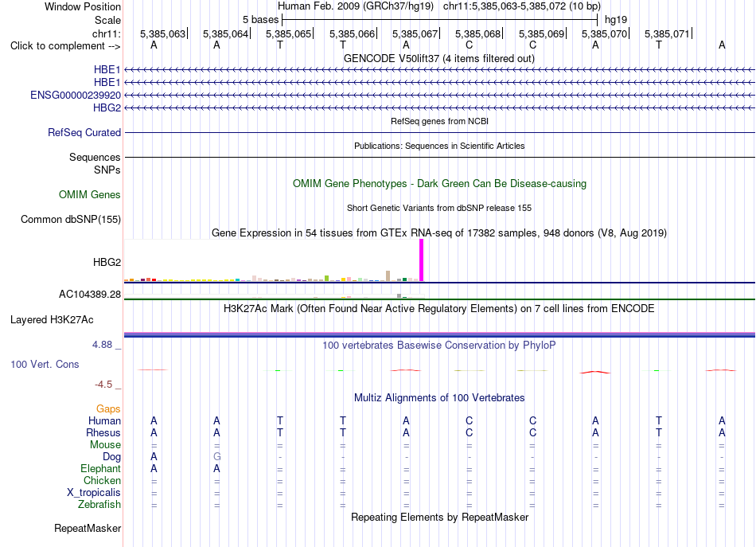756x547 pixels.
Task: Click the Window Position label
Action: (83, 6)
